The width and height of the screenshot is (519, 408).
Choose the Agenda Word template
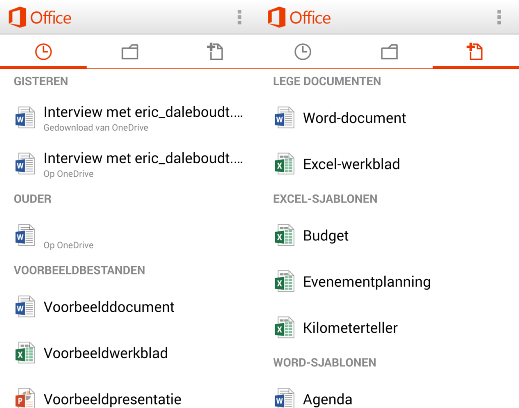coord(389,399)
